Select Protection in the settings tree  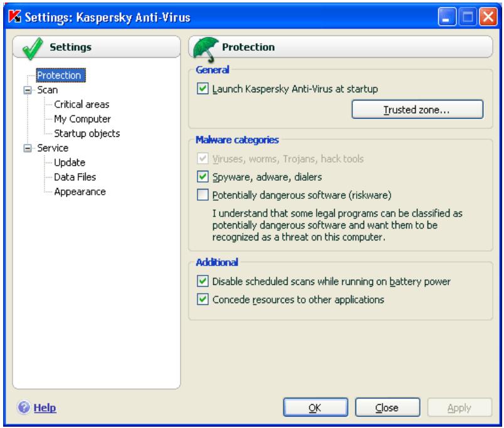tap(60, 75)
